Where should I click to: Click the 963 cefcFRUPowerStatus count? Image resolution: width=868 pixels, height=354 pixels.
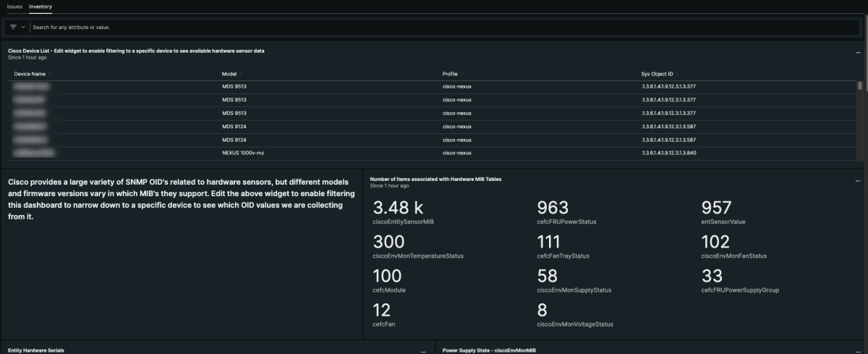coord(553,208)
